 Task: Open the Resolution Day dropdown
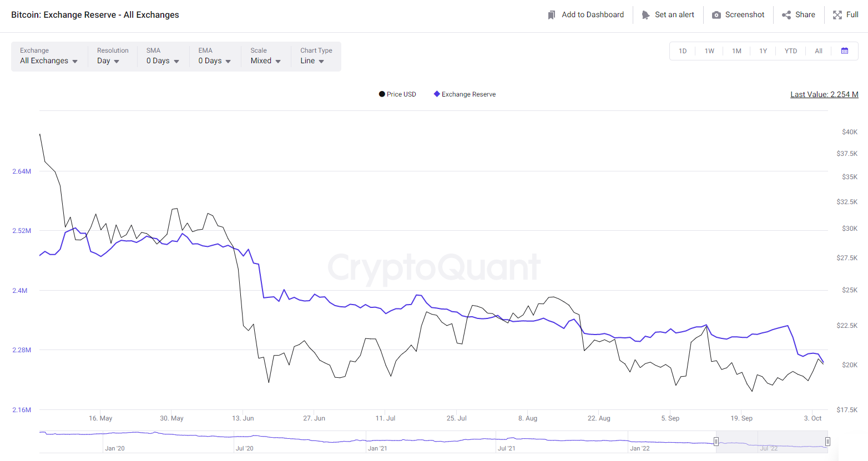[x=112, y=56]
